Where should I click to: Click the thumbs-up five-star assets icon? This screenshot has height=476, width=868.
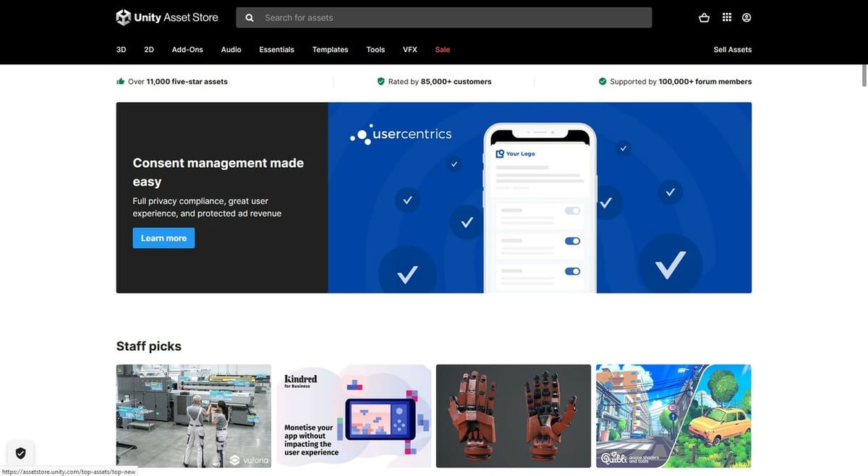120,82
